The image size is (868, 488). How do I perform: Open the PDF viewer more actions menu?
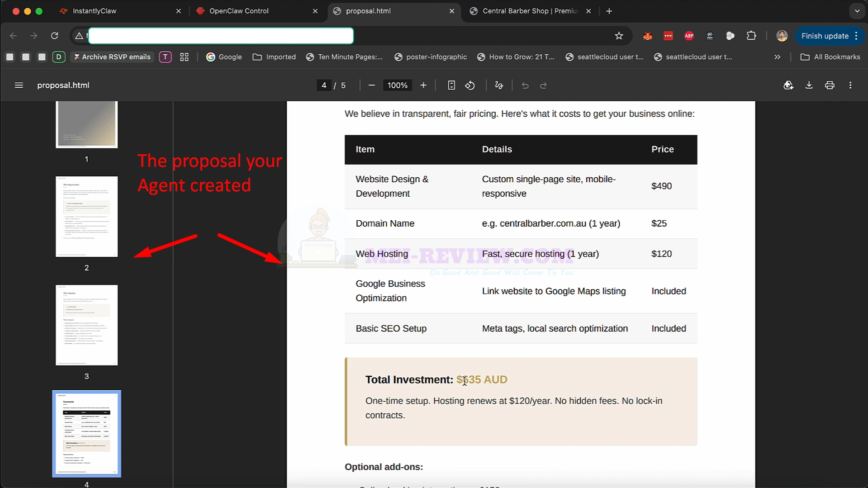(850, 85)
